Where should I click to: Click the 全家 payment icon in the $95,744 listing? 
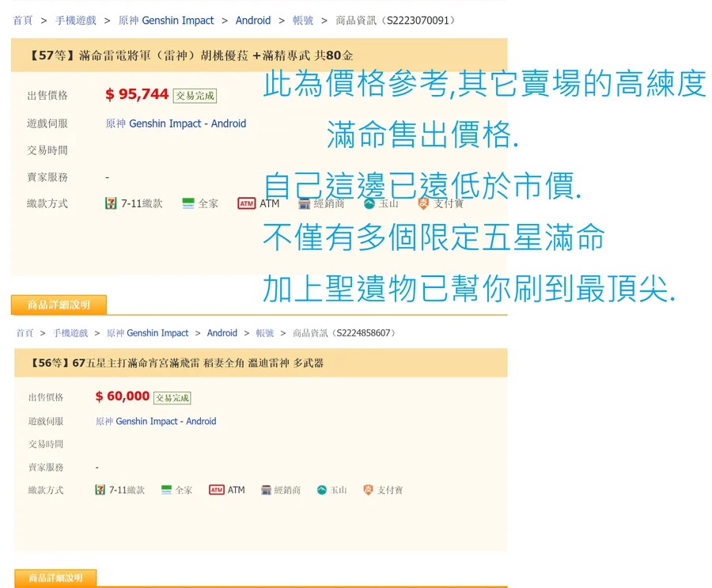(188, 203)
